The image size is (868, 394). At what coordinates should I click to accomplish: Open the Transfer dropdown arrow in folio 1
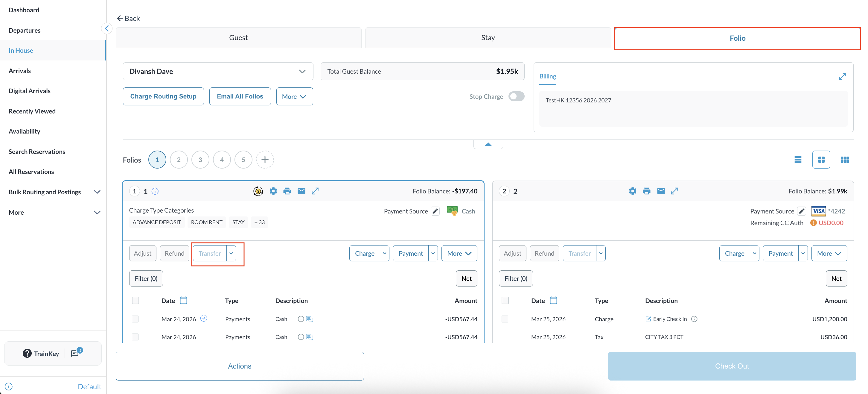click(x=231, y=253)
